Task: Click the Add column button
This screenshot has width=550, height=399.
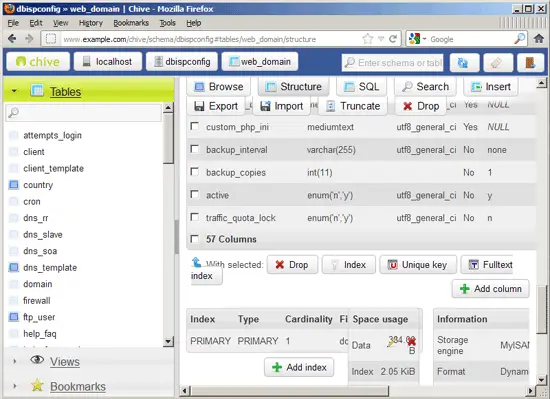Action: pyautogui.click(x=490, y=289)
